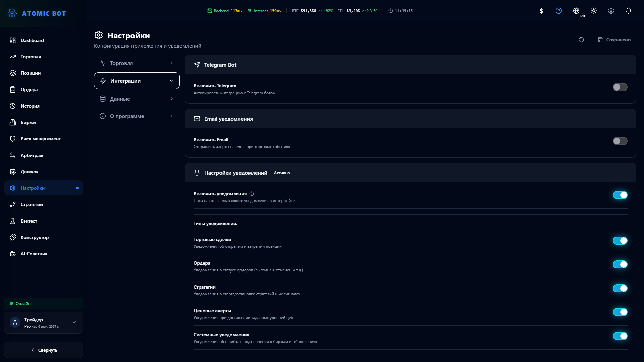Turn off Ценовые алерты toggle

[x=620, y=312]
